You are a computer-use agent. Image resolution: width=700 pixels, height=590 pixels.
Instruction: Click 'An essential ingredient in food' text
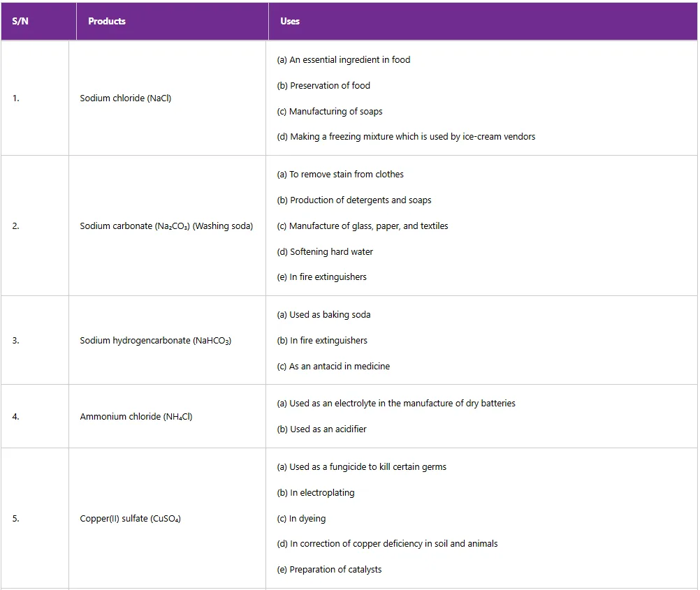(344, 60)
